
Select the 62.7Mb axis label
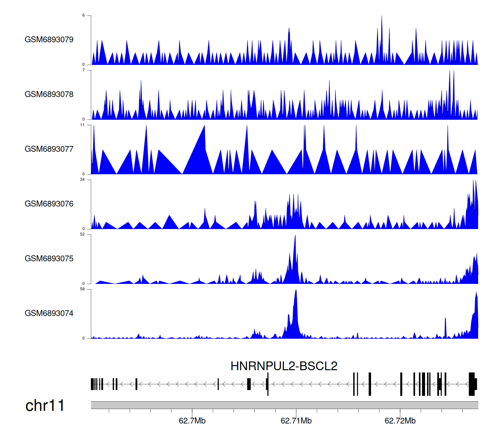tap(192, 421)
